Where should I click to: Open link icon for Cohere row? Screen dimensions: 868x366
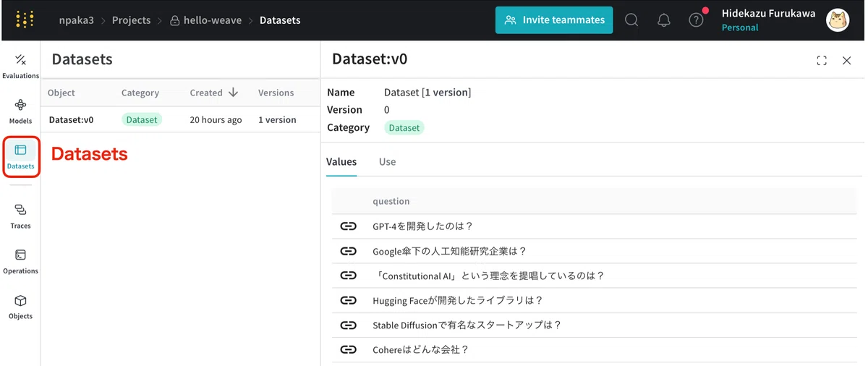(x=349, y=349)
